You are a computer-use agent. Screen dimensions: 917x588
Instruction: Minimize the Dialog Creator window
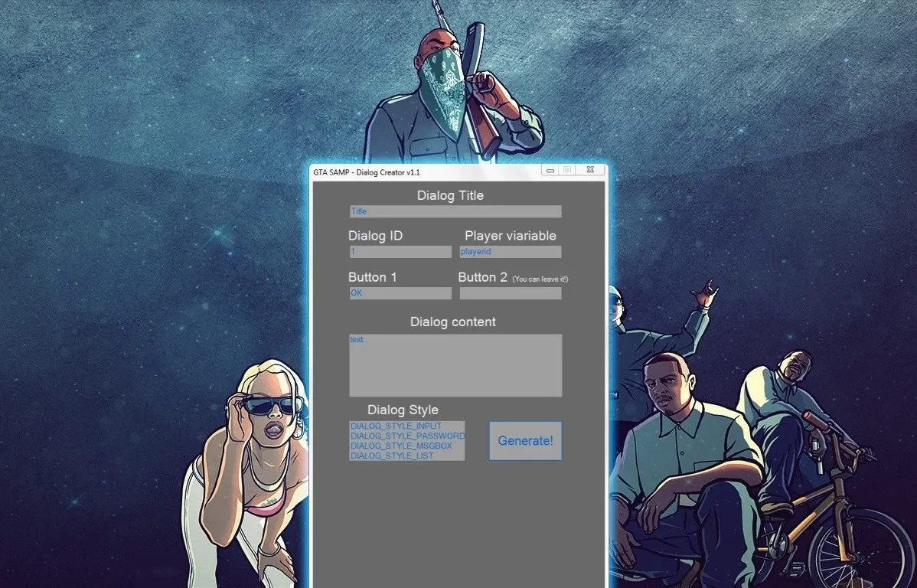550,170
